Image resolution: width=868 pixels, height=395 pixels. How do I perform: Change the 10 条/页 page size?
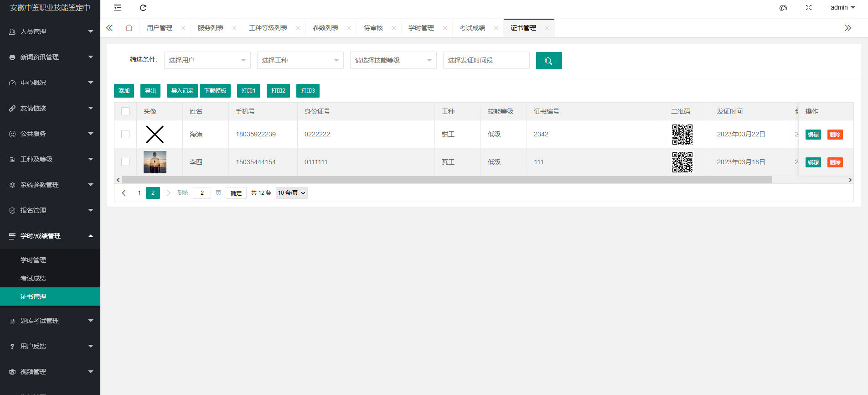click(x=292, y=193)
